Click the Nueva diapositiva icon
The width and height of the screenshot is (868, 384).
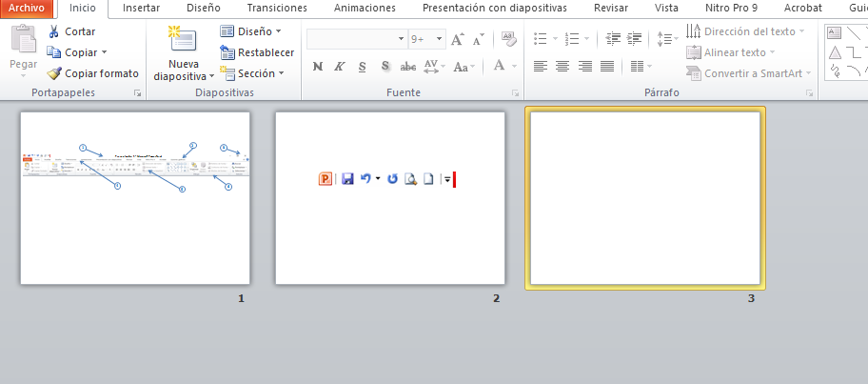182,40
